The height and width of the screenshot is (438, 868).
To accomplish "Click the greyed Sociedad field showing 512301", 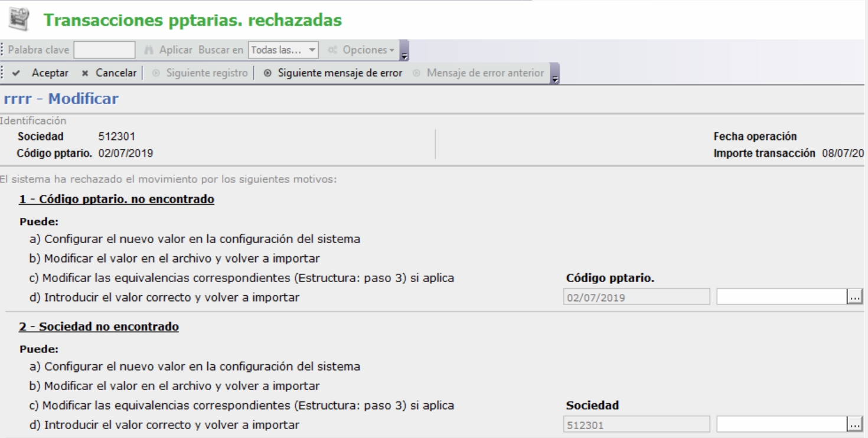I will [x=635, y=424].
